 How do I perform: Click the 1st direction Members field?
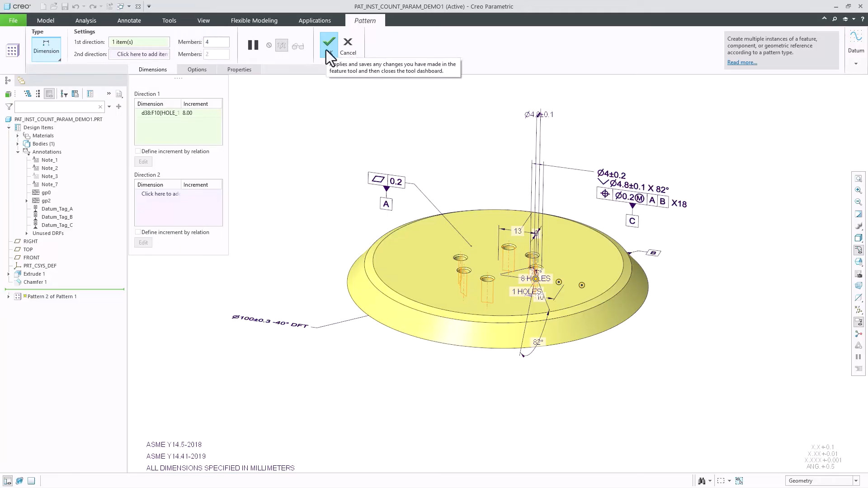[x=216, y=42]
